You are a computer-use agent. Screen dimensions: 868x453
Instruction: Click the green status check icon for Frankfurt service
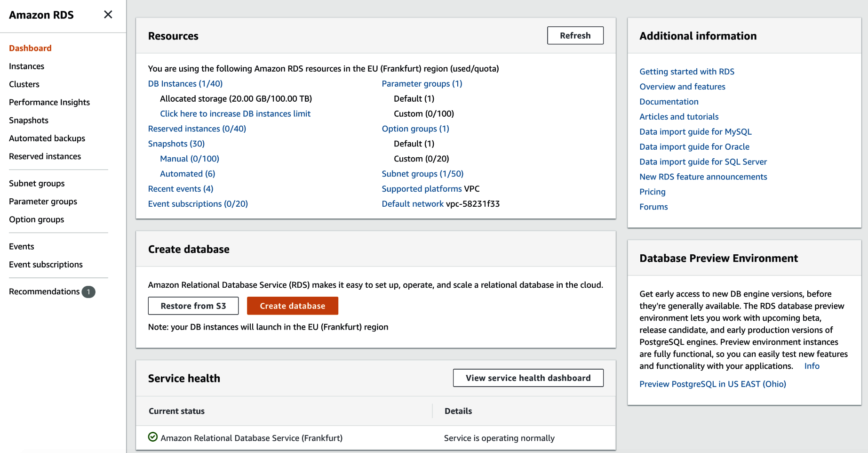pos(153,437)
